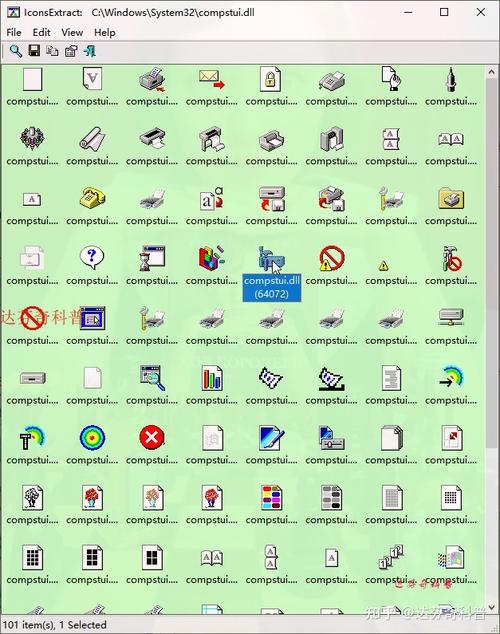The width and height of the screenshot is (500, 634).
Task: Click the floppy disk Save icon
Action: [34, 51]
